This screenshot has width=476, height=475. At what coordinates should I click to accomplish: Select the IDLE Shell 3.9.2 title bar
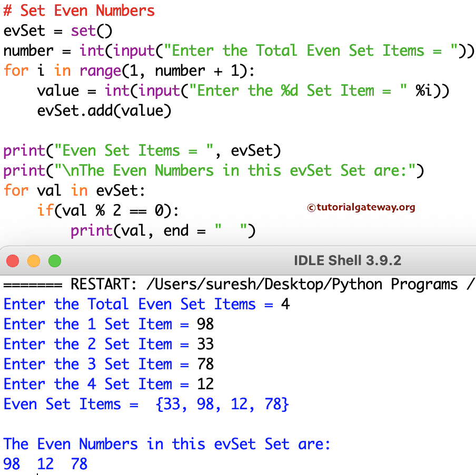[348, 260]
